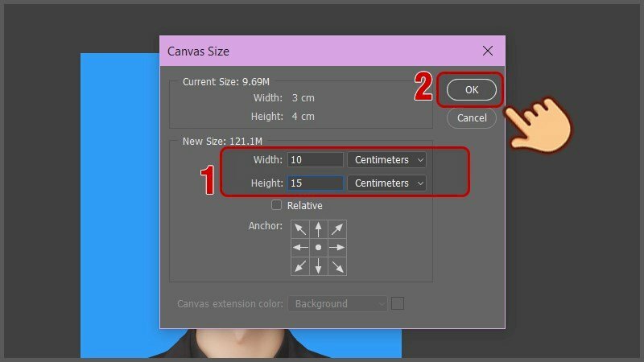Select the center anchor dot
Viewport: 644px width, 362px height.
coord(319,248)
